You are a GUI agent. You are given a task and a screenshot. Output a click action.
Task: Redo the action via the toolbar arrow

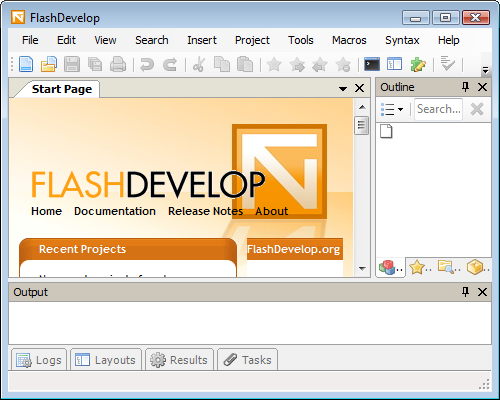170,65
